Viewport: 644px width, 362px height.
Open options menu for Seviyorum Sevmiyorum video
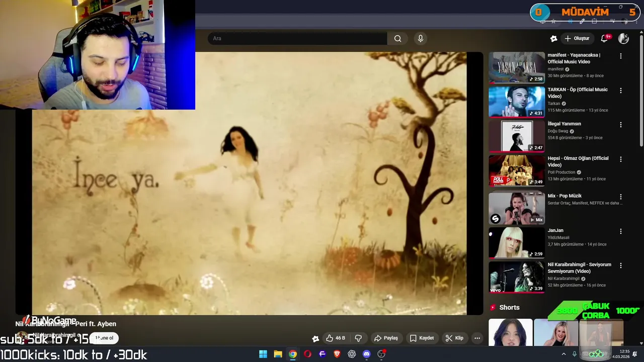(x=621, y=265)
